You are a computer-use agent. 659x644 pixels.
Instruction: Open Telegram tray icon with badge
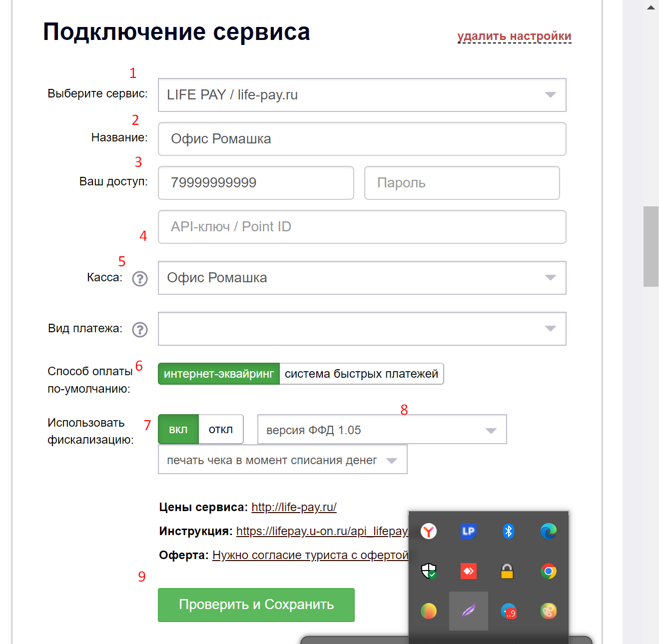(508, 611)
